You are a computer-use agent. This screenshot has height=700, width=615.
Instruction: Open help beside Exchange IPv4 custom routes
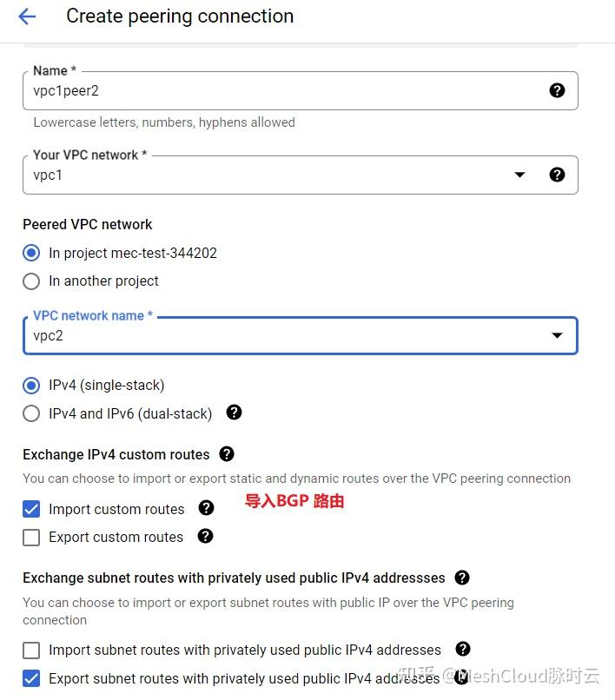(x=226, y=453)
